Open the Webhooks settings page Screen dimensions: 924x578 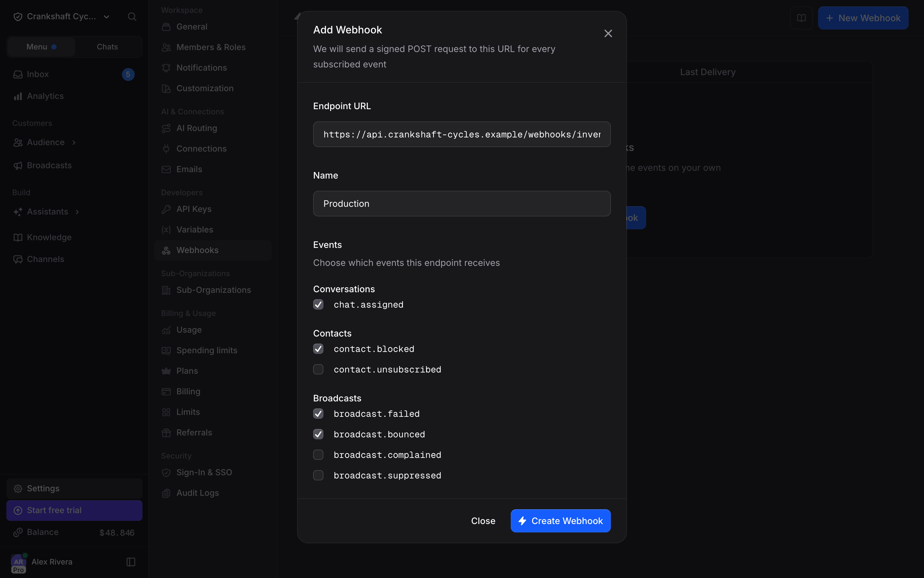click(x=213, y=250)
